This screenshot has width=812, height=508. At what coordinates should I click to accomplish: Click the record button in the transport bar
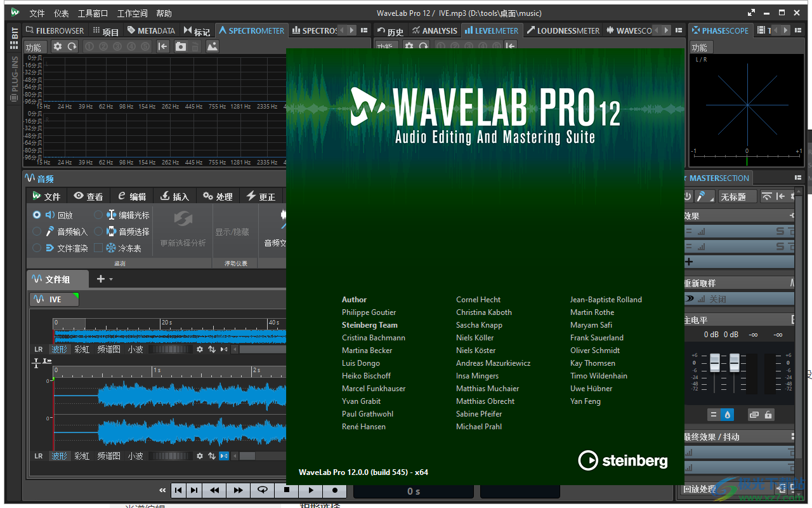pos(334,490)
